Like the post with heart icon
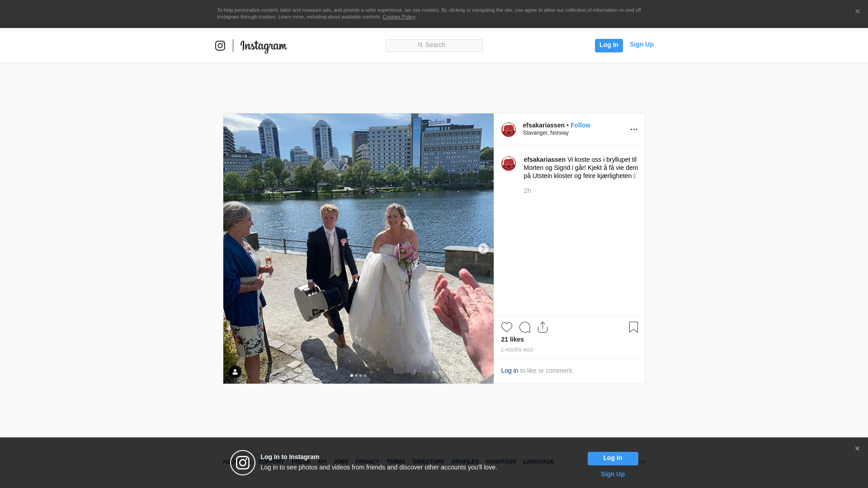The height and width of the screenshot is (488, 868). [507, 327]
